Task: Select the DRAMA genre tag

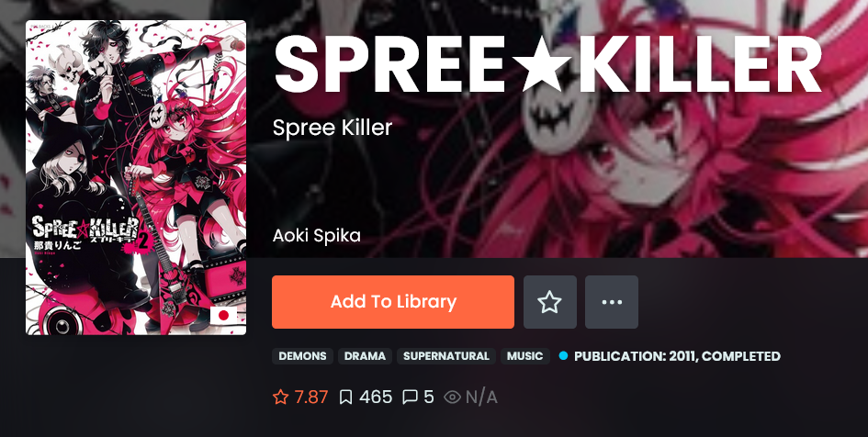Action: click(x=365, y=356)
